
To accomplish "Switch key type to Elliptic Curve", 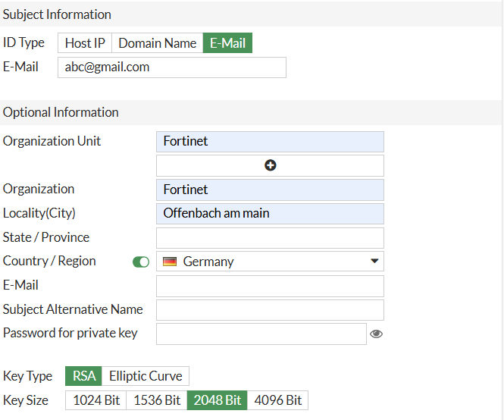I will 146,376.
